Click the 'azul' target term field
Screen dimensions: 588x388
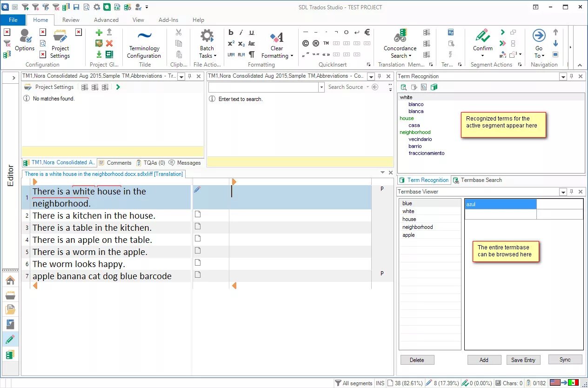click(x=501, y=204)
